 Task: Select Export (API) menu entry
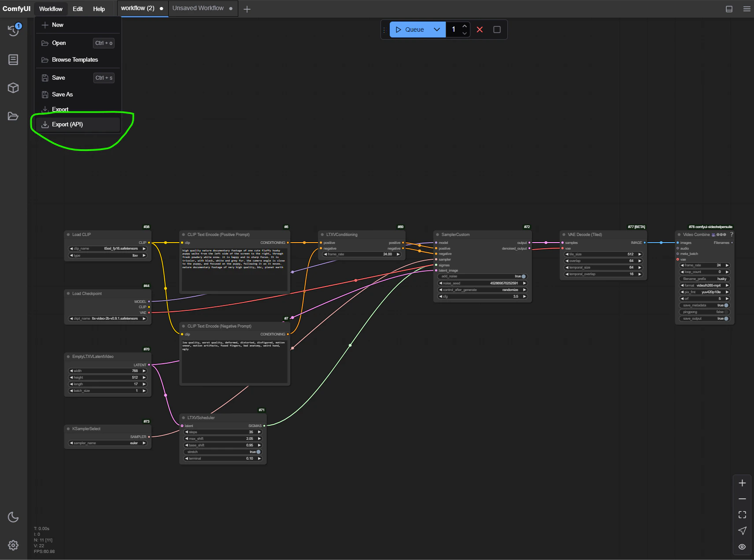pyautogui.click(x=67, y=125)
